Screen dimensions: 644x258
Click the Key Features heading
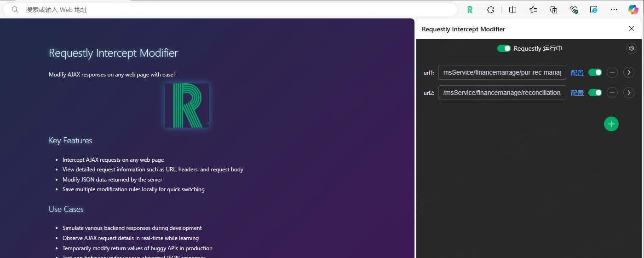pyautogui.click(x=70, y=141)
